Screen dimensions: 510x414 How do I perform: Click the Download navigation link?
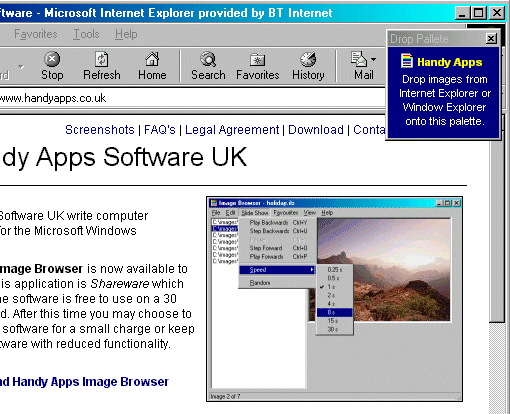[316, 130]
